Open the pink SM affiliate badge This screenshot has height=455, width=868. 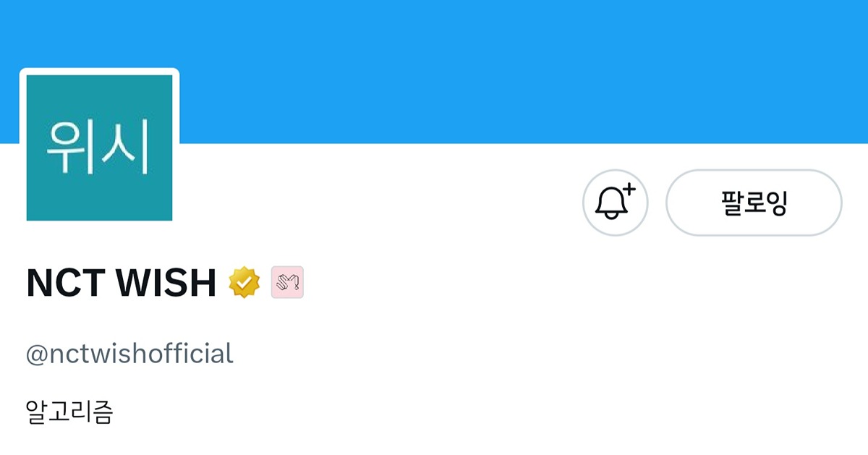(x=287, y=282)
